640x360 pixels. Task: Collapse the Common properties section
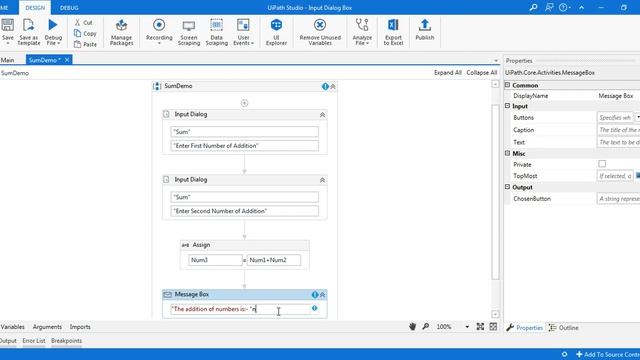pyautogui.click(x=507, y=85)
